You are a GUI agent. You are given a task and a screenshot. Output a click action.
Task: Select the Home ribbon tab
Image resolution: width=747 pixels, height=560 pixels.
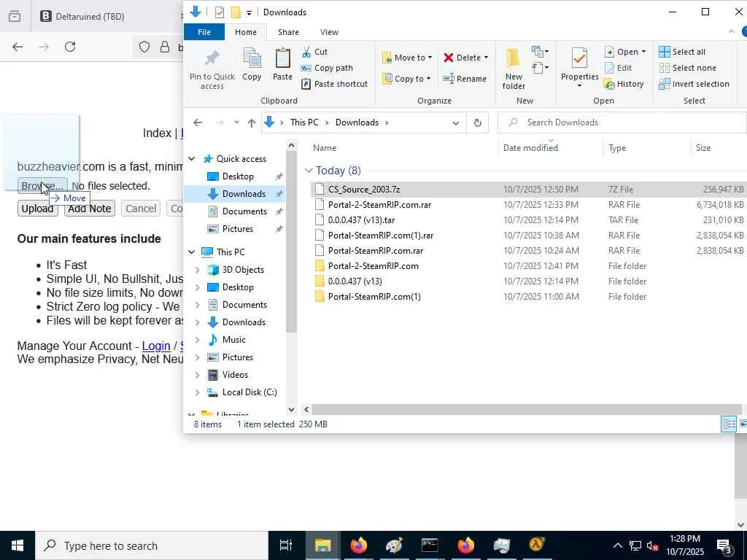click(x=246, y=32)
